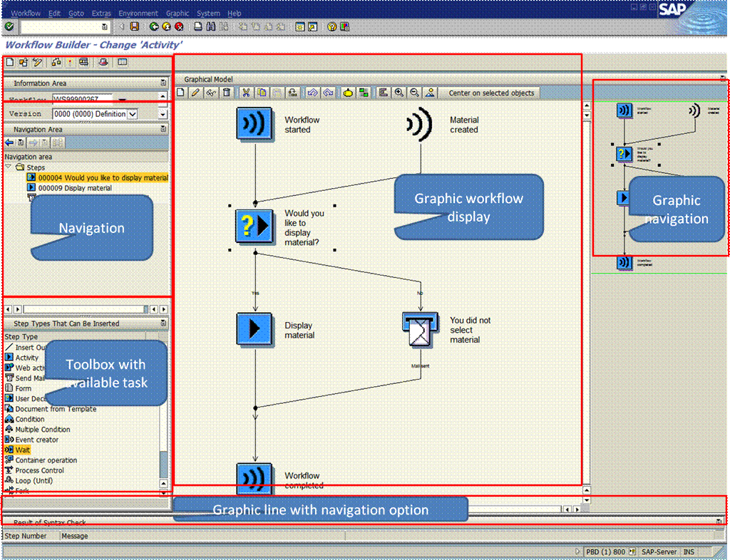
Task: Choose Condition step type
Action: pos(25,419)
